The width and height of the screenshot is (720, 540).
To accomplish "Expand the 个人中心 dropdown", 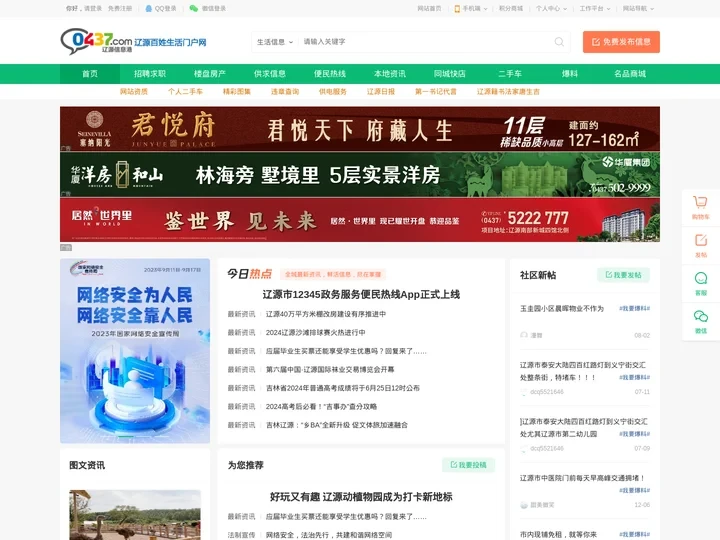I will pyautogui.click(x=551, y=8).
